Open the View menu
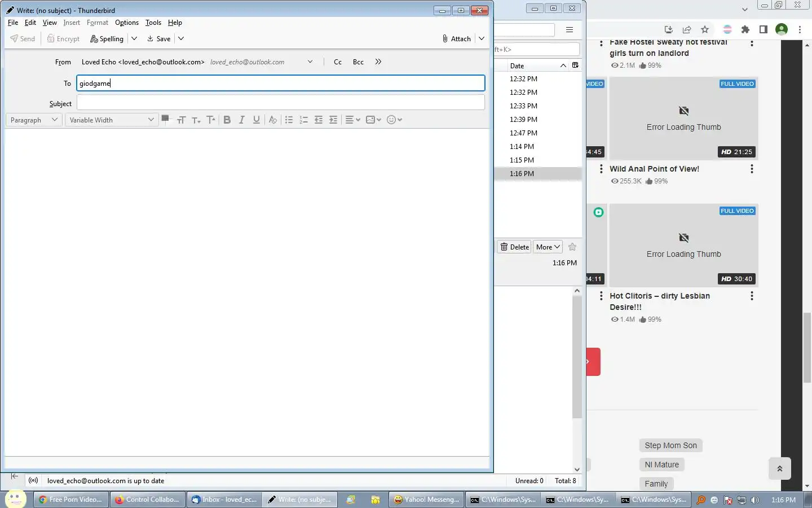The width and height of the screenshot is (812, 508). [50, 23]
